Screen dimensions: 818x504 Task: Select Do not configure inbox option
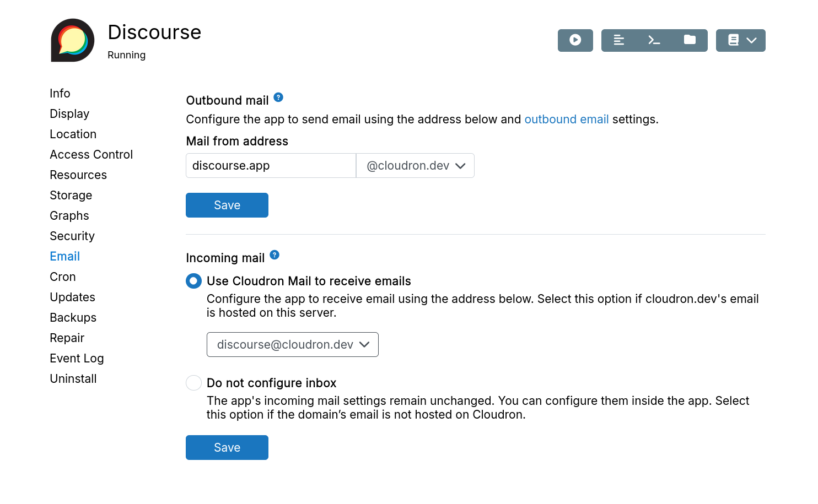(x=193, y=383)
